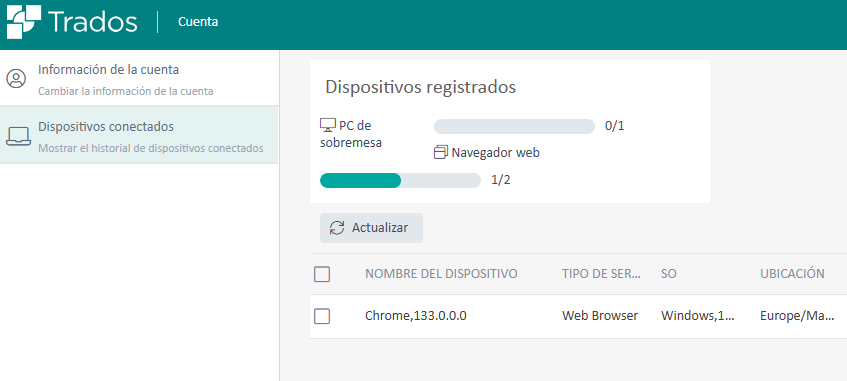Sort by TIPO DE SER... column header

pos(601,273)
